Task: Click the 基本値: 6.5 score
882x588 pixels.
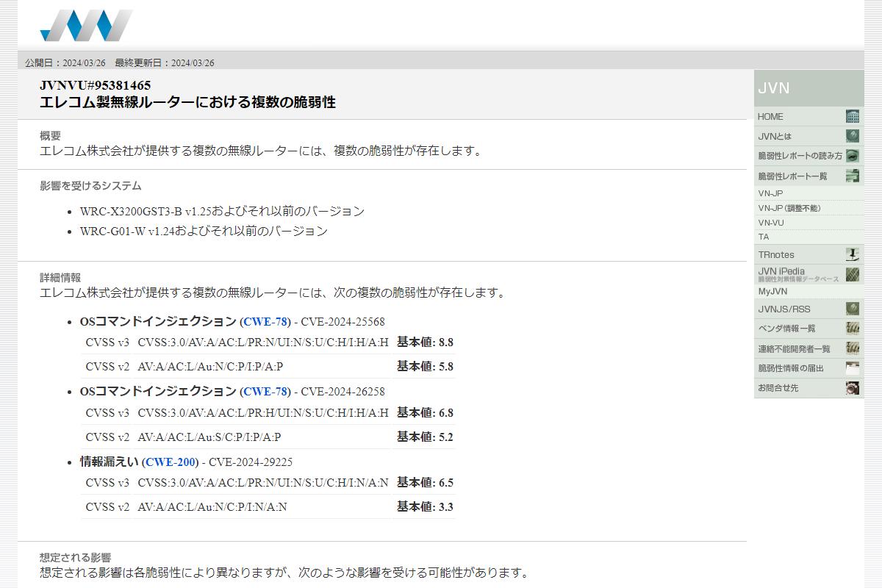Action: tap(425, 483)
